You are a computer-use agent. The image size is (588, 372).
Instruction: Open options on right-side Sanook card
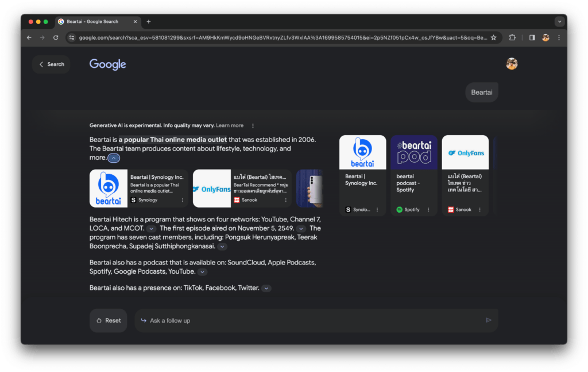[x=479, y=210]
